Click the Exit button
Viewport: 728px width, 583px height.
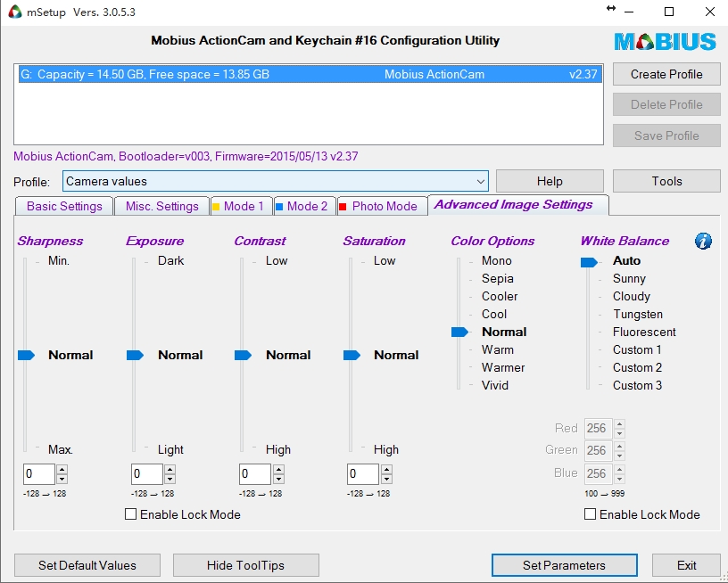point(686,565)
